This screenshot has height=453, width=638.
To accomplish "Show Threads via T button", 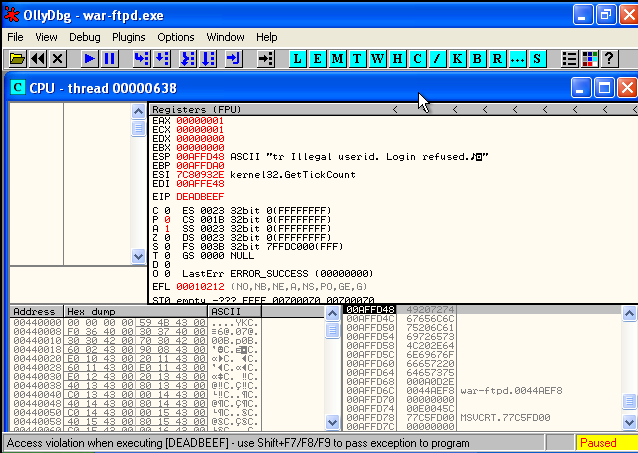I will click(357, 59).
